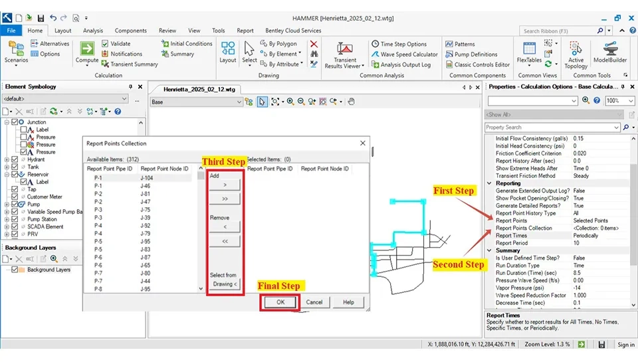Expand the Hydrant tree node
638x364 pixels.
pos(7,159)
